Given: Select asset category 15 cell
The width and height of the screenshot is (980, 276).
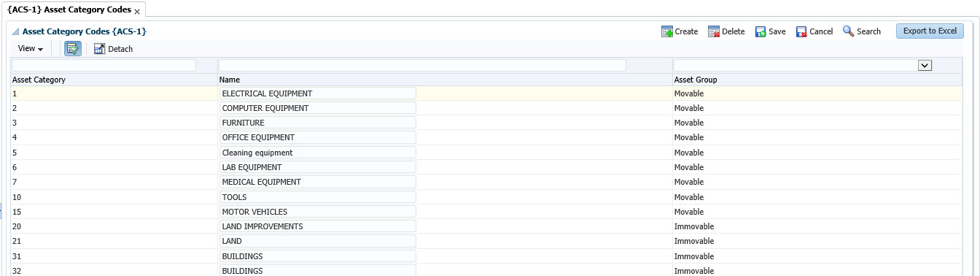Looking at the screenshot, I should (114, 212).
